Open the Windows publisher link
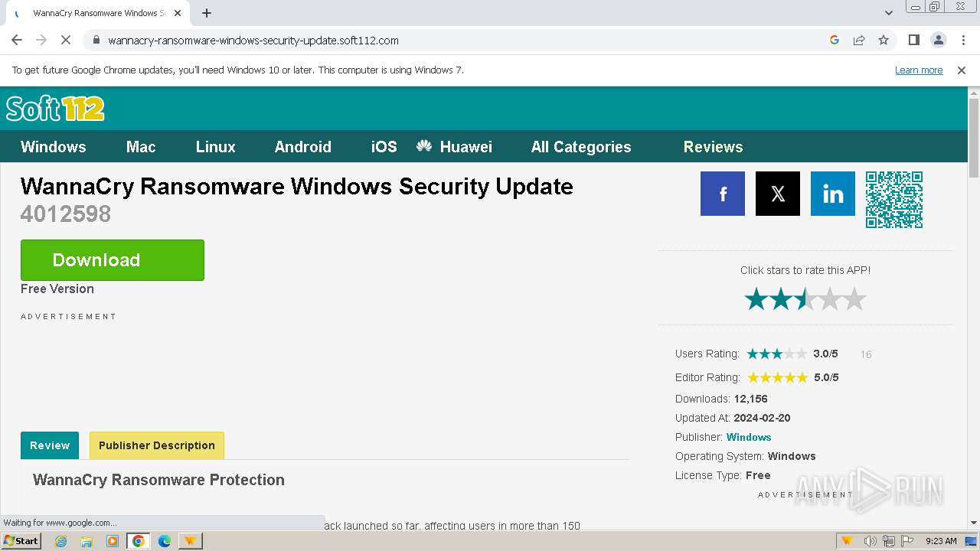 click(749, 437)
